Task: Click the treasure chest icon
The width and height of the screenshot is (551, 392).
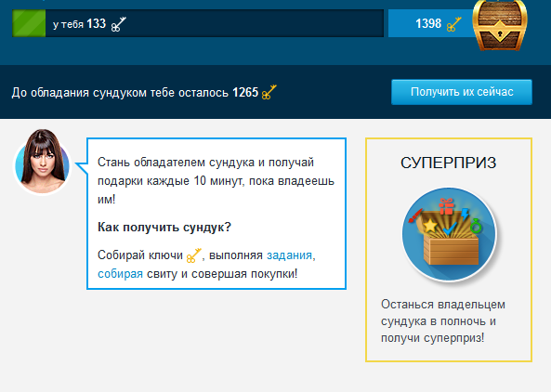Action: point(500,25)
